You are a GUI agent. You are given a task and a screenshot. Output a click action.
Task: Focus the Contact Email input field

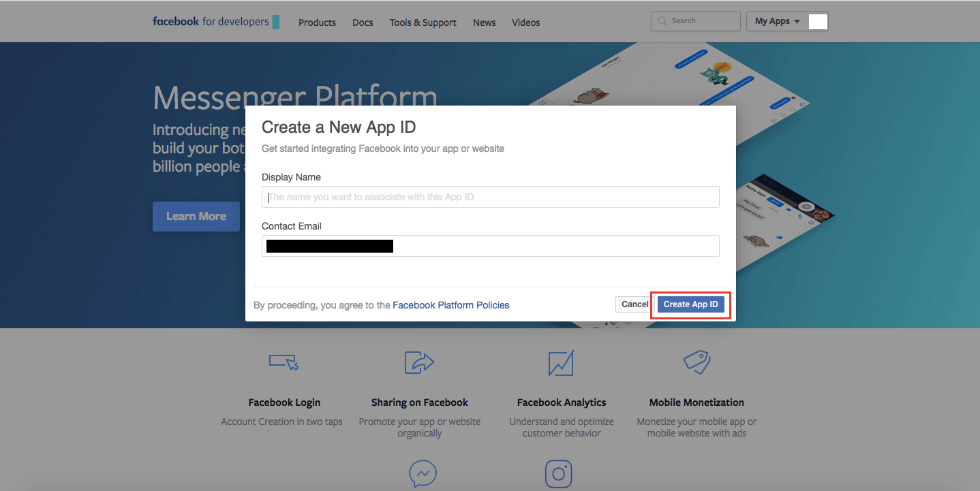[491, 246]
